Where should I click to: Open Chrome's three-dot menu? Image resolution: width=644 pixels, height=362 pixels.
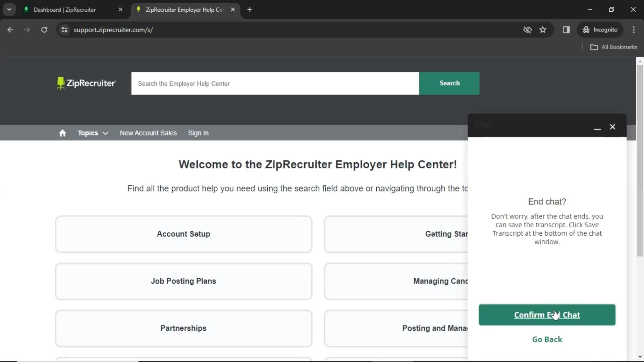[634, 30]
